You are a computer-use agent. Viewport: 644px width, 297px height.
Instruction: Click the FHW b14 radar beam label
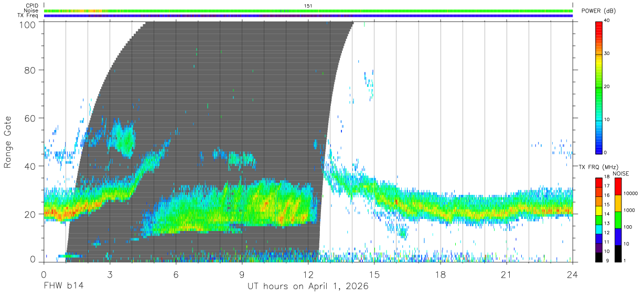click(63, 287)
